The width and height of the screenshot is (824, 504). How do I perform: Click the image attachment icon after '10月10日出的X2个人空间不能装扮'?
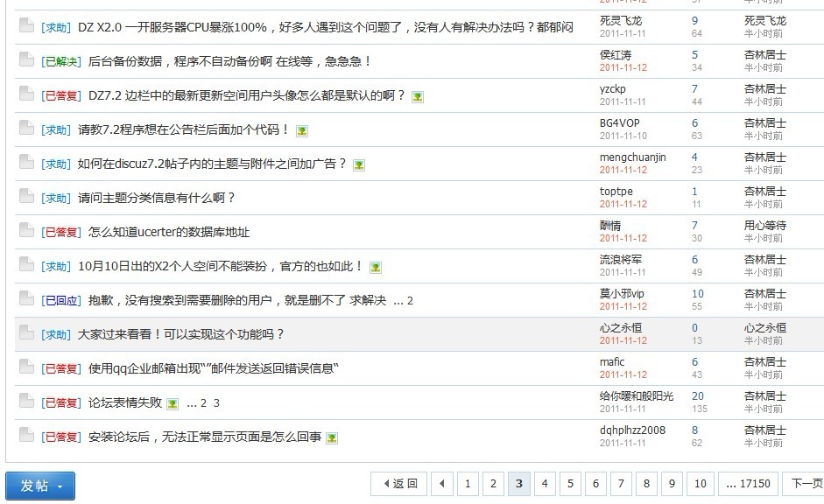[375, 267]
